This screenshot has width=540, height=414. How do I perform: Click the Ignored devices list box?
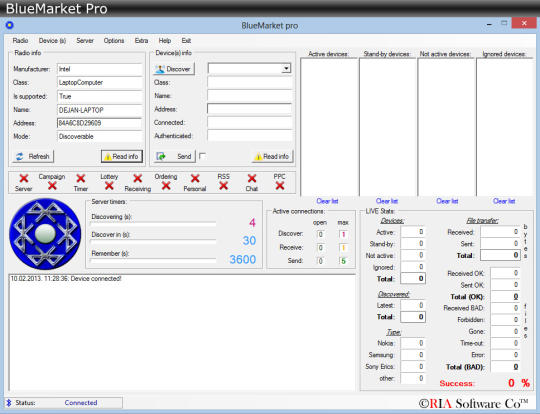pyautogui.click(x=505, y=127)
